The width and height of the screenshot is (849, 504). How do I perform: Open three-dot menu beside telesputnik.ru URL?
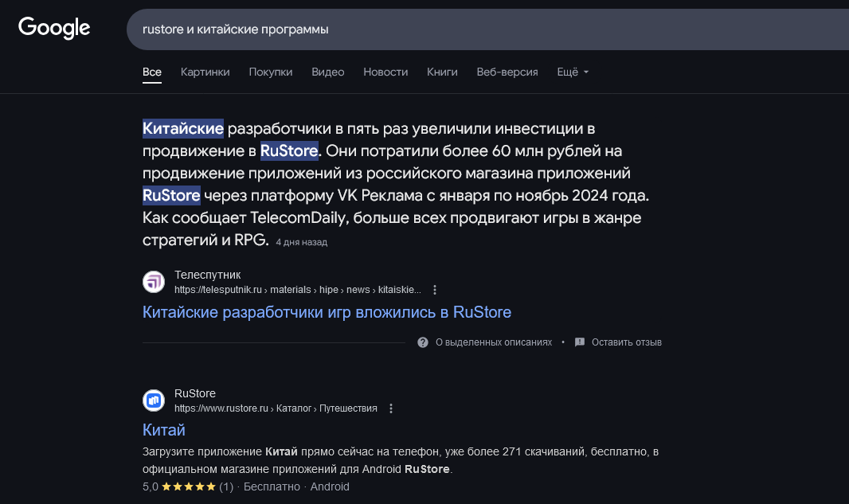435,290
